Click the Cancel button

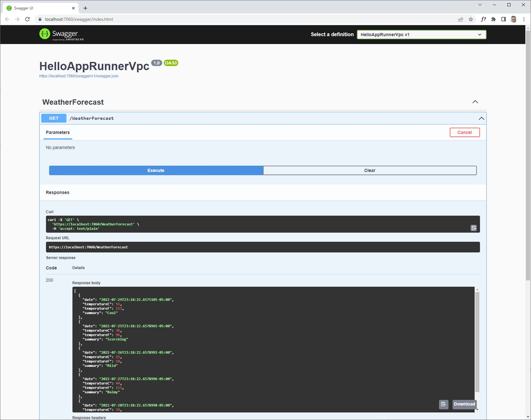(x=464, y=132)
